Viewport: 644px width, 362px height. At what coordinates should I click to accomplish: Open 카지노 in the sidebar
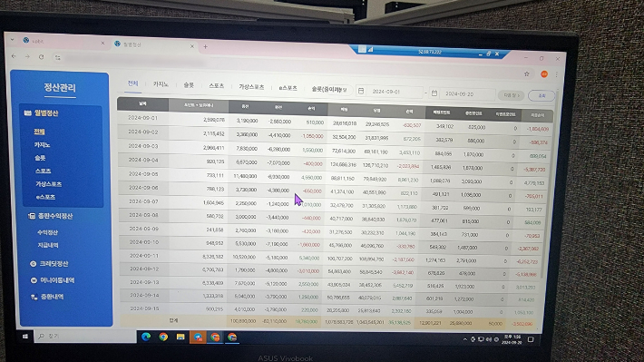click(x=43, y=144)
